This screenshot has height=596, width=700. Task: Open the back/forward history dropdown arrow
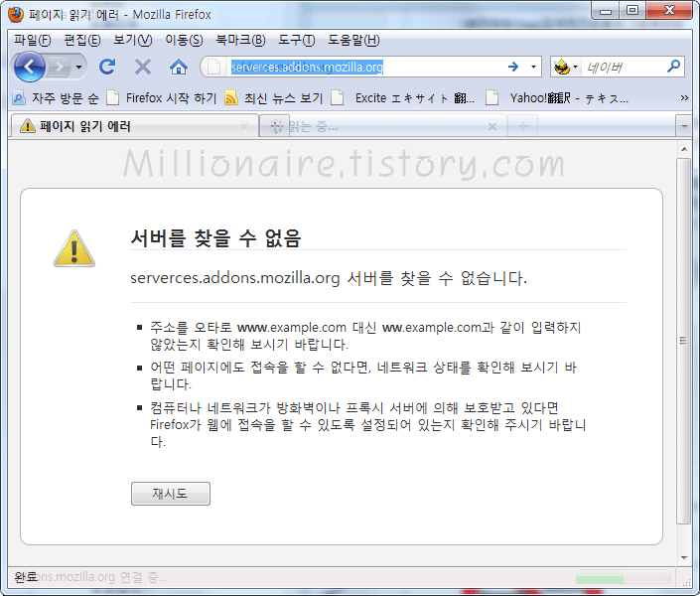coord(79,68)
